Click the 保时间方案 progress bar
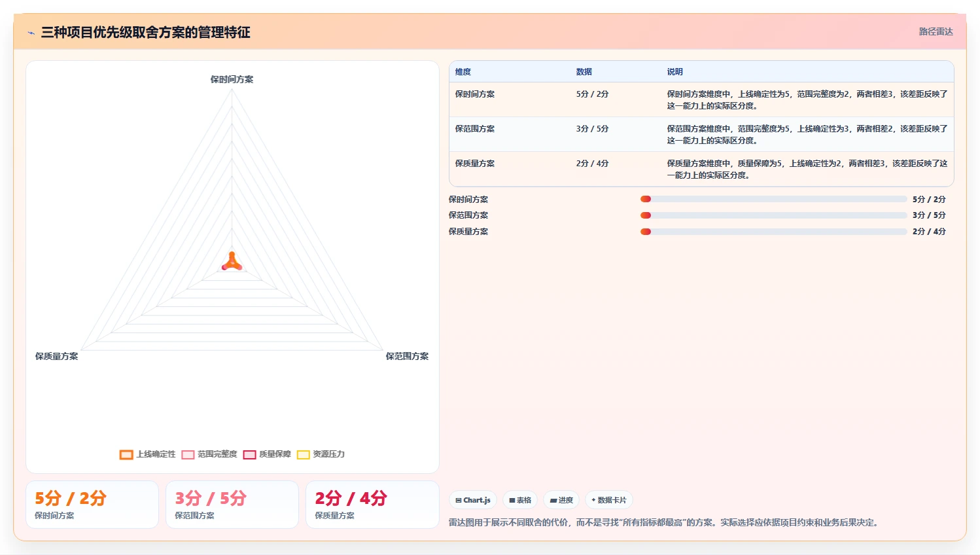Image resolution: width=980 pixels, height=555 pixels. coord(774,199)
